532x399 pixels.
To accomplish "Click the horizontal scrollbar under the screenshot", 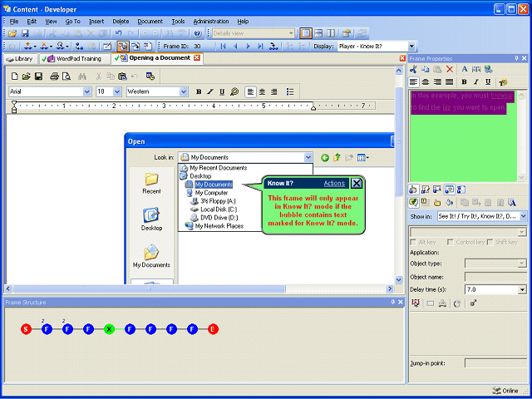I will [x=149, y=288].
